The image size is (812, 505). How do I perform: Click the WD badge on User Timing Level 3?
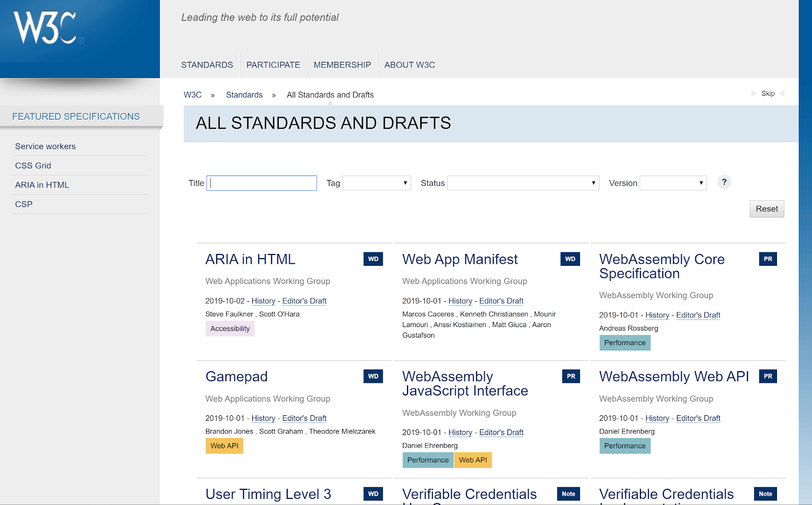point(373,494)
